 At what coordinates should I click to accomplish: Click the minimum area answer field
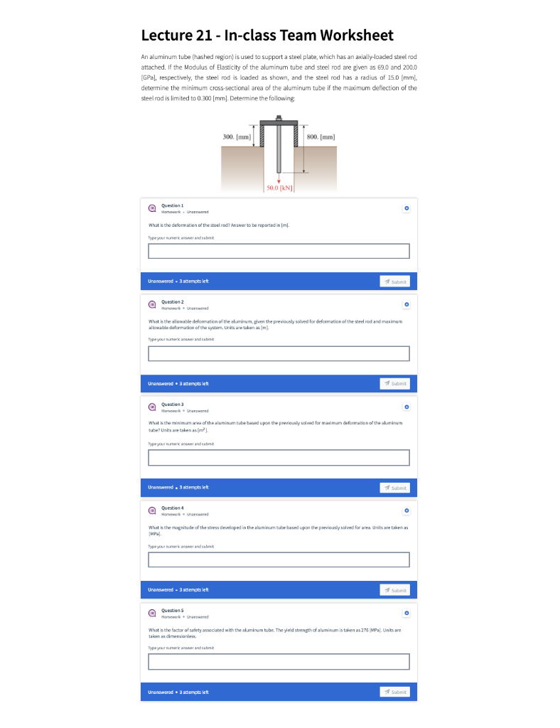click(279, 457)
